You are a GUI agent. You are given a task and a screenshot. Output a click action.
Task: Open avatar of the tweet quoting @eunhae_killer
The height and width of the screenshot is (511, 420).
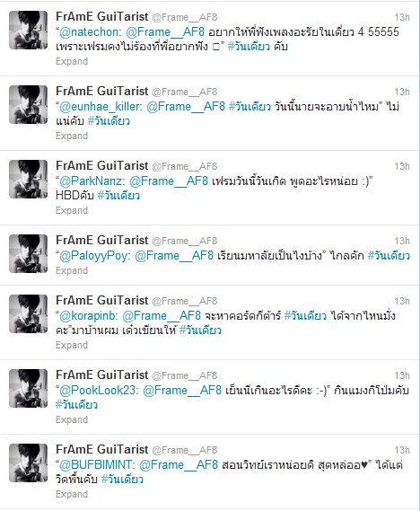tap(29, 104)
